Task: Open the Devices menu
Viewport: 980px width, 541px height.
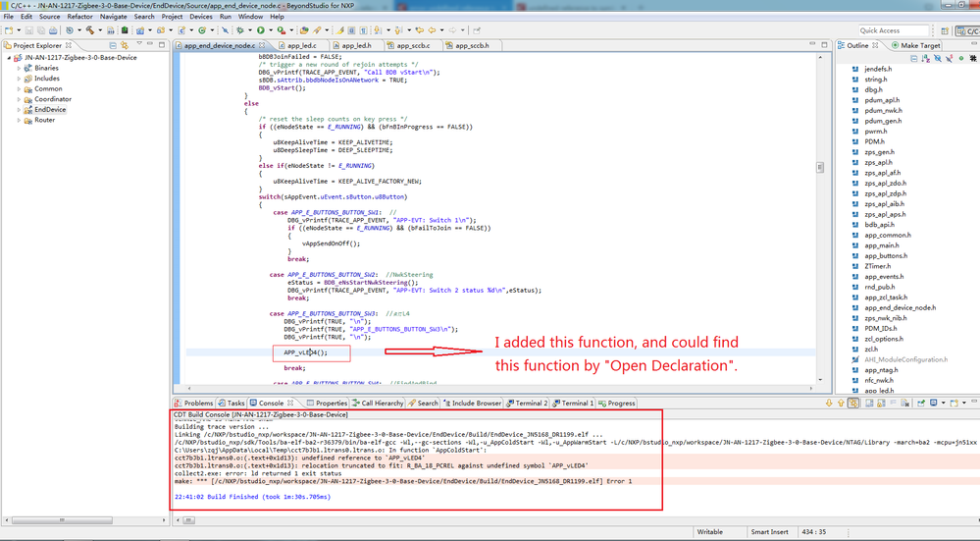Action: pos(201,17)
